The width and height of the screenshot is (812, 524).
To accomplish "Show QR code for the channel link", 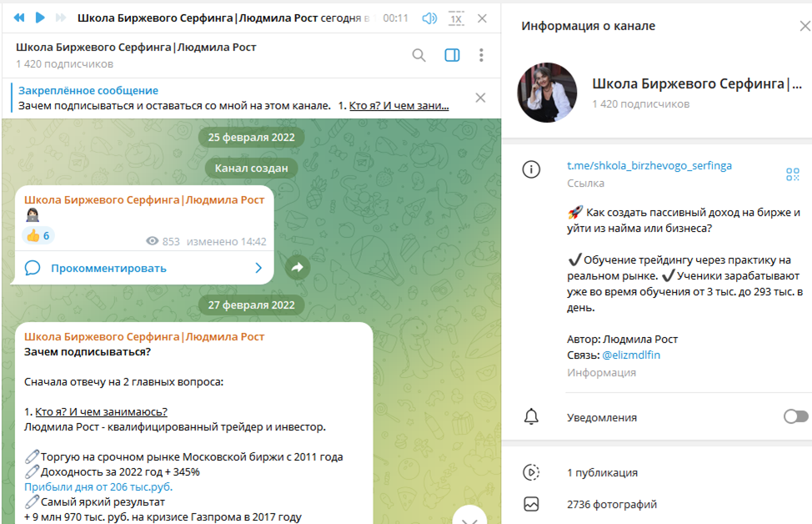I will [792, 174].
